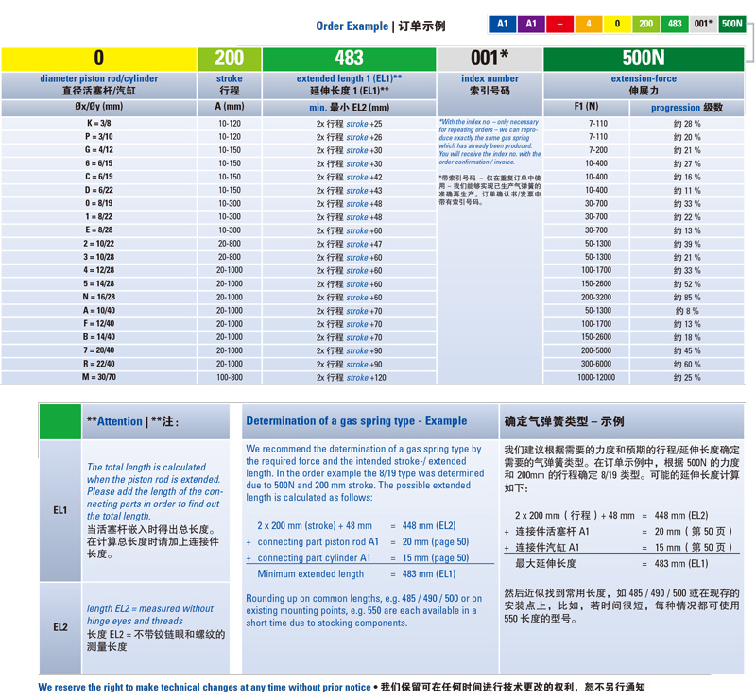
Task: Click the 'M = 30/70' diameter cell
Action: (99, 377)
